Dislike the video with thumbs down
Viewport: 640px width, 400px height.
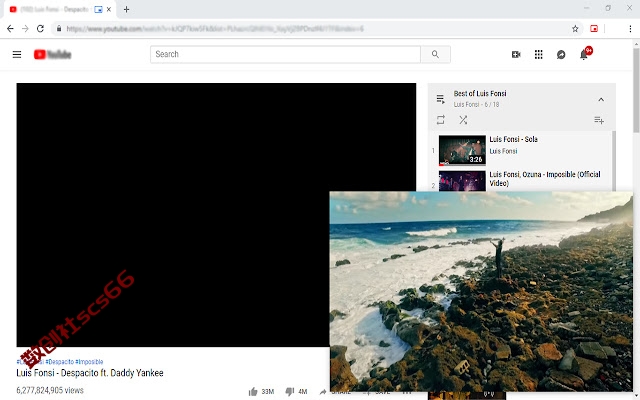(289, 392)
